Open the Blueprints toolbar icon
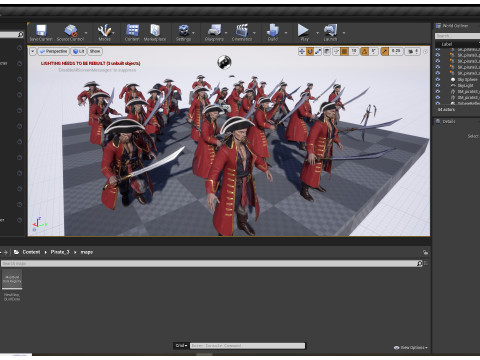This screenshot has height=360, width=480. [x=214, y=31]
